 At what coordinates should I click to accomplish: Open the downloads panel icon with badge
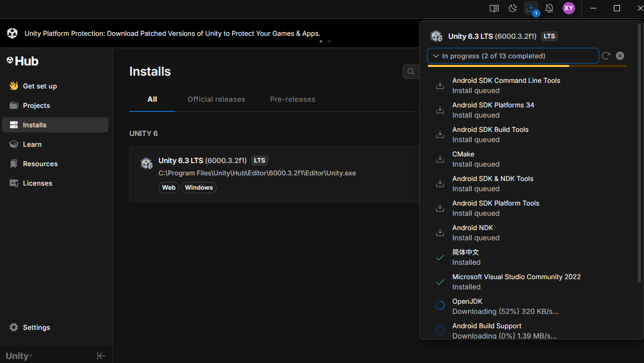click(x=531, y=8)
